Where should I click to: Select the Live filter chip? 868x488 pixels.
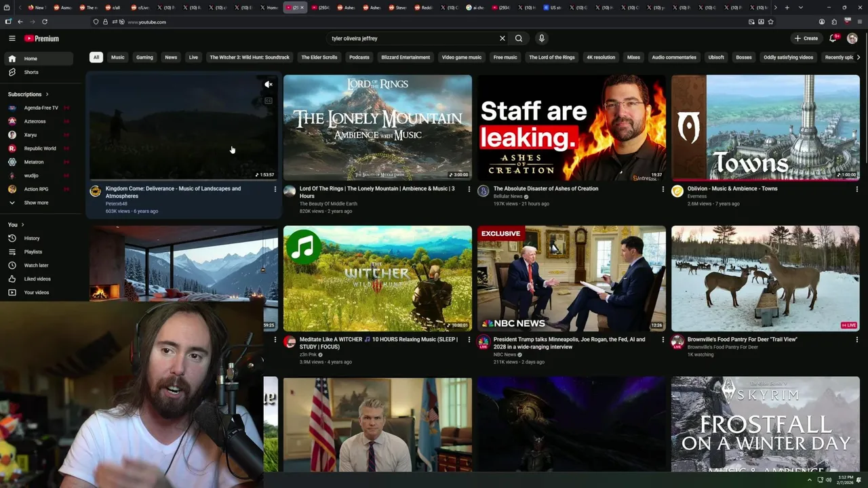(x=193, y=58)
